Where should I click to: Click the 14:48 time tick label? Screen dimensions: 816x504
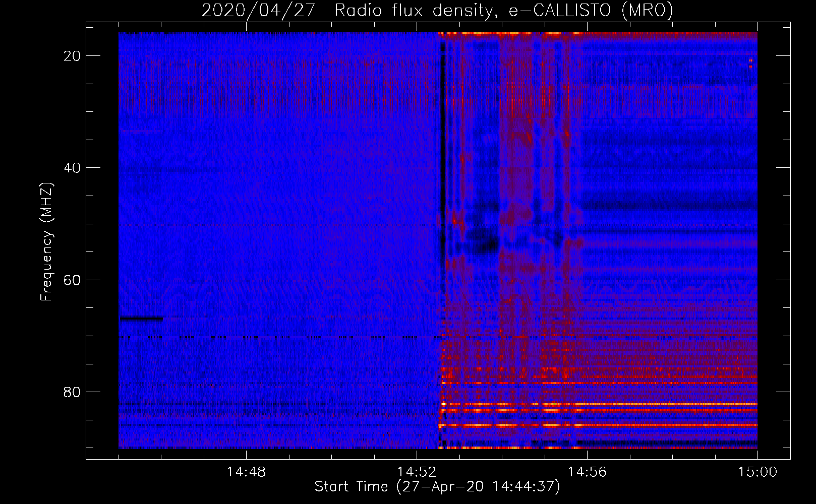[246, 472]
